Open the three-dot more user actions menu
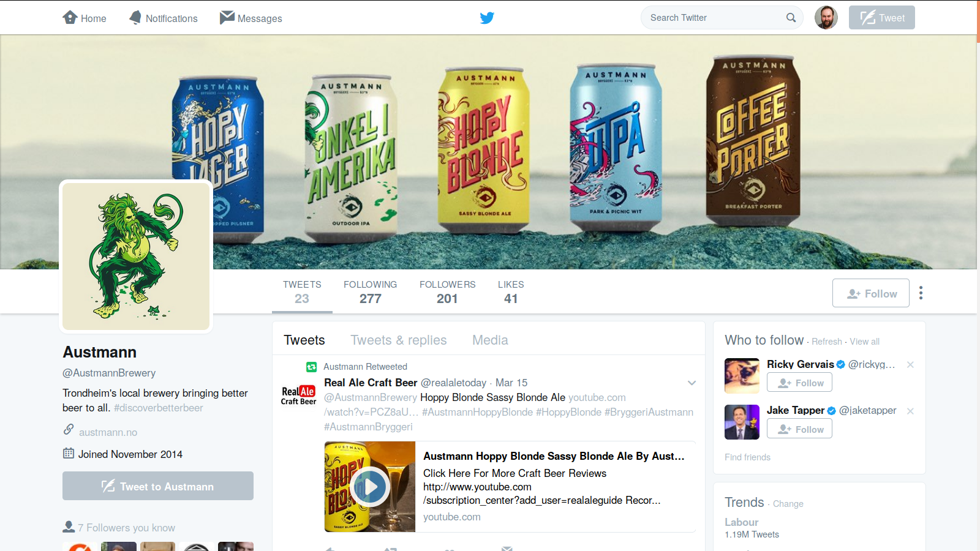The height and width of the screenshot is (551, 980). click(921, 293)
